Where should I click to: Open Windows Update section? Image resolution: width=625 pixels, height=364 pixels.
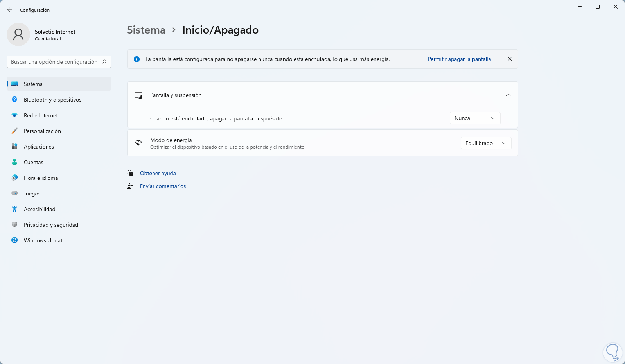click(x=44, y=240)
